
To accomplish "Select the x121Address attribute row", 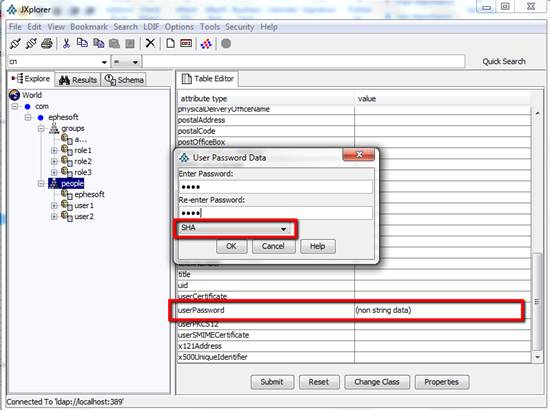I will 354,346.
